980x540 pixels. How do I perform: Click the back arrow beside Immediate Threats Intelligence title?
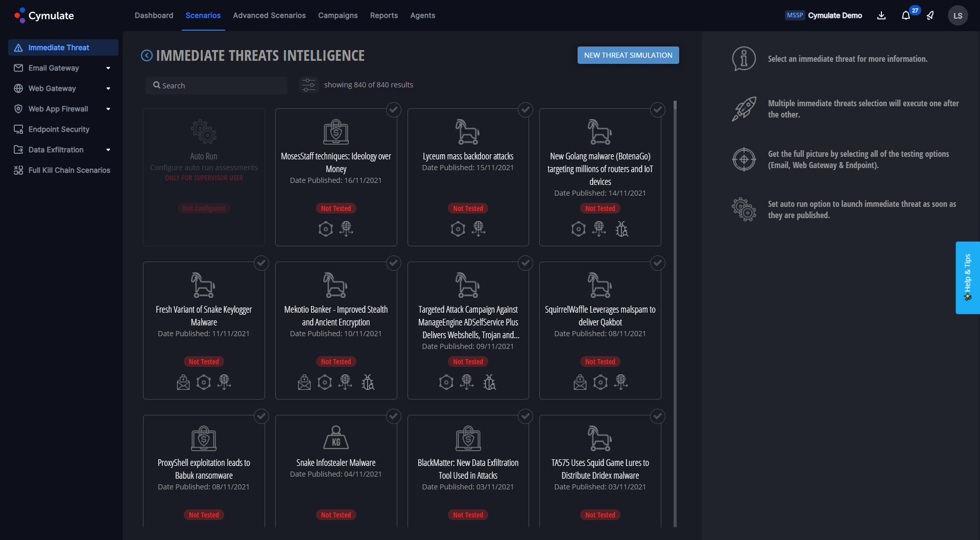(x=146, y=55)
